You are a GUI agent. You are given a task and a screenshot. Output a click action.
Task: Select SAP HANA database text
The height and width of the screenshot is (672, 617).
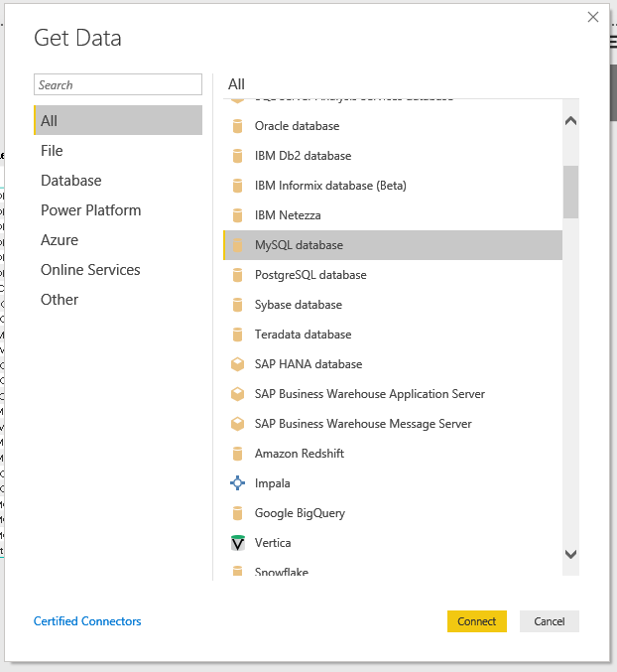308,364
